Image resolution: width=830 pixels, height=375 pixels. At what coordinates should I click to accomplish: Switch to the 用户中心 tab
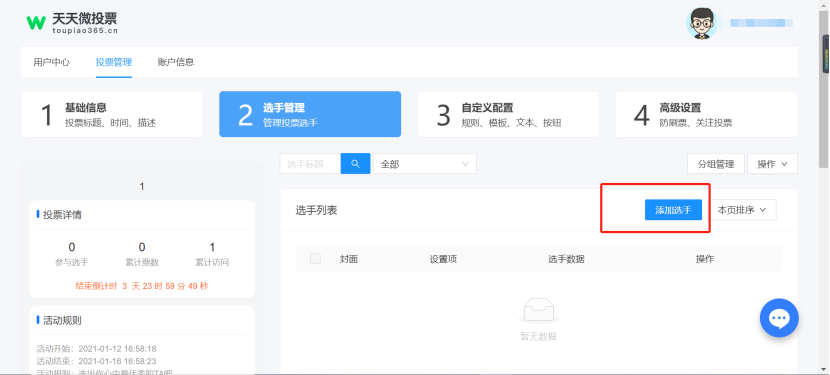[x=51, y=62]
